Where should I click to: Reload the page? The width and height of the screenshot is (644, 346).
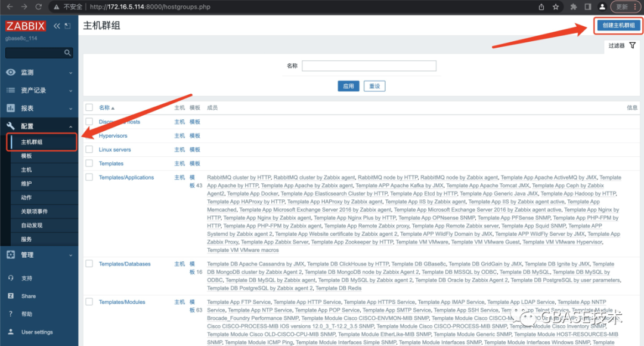click(x=39, y=7)
